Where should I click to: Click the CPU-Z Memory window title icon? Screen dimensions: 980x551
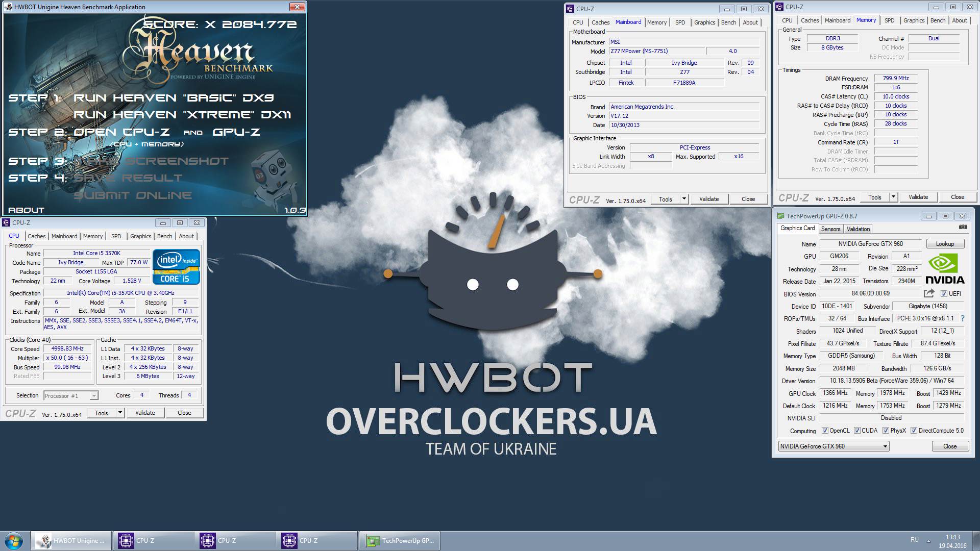coord(779,7)
